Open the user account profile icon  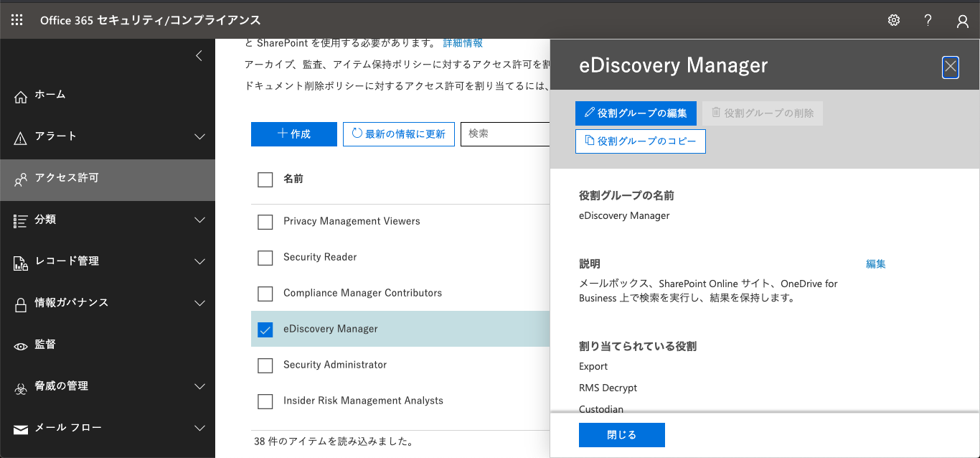click(x=963, y=21)
